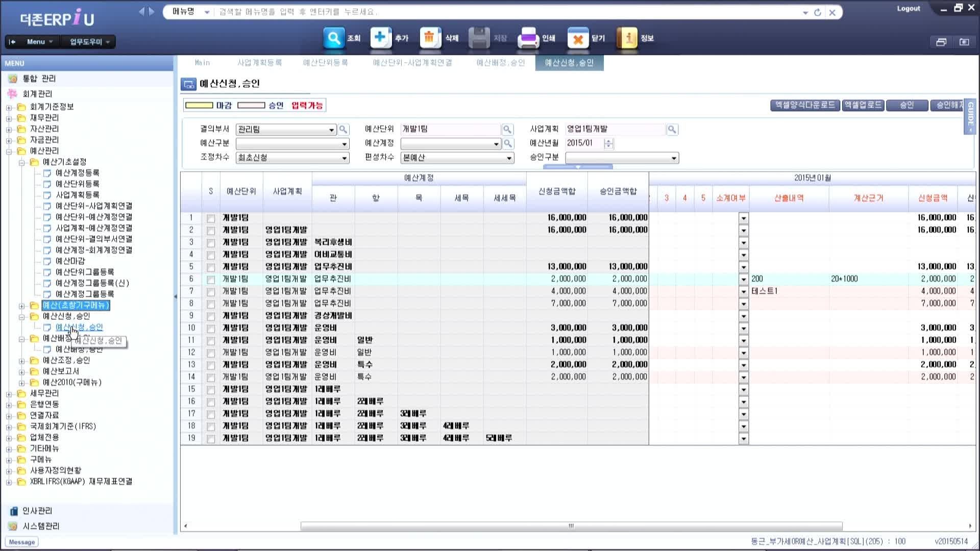The height and width of the screenshot is (551, 980).
Task: Click the 승인 approve button
Action: click(907, 105)
